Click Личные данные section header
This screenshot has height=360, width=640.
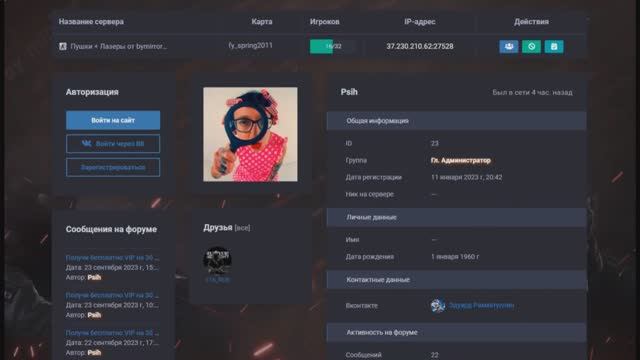click(x=456, y=217)
